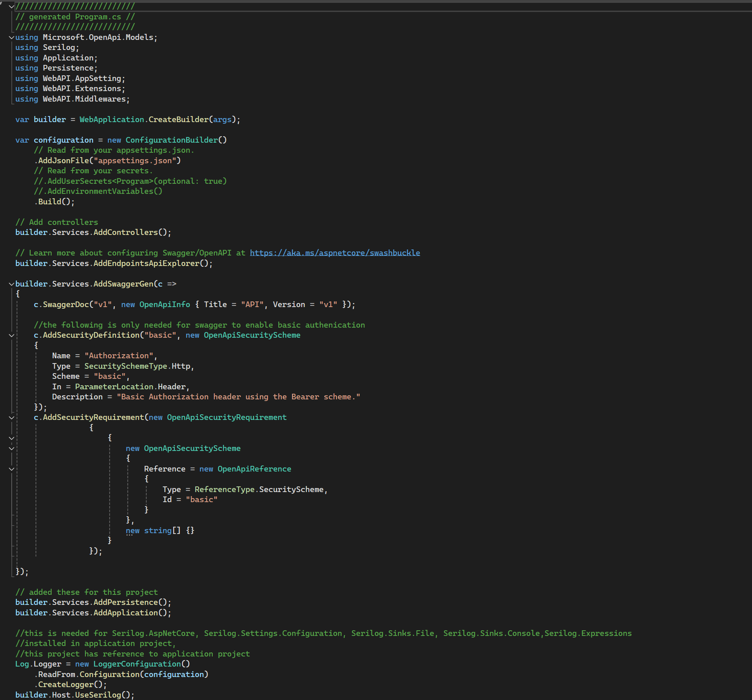Click 'AddEndpointsApiExplorer()' method call
The image size is (752, 700).
151,263
